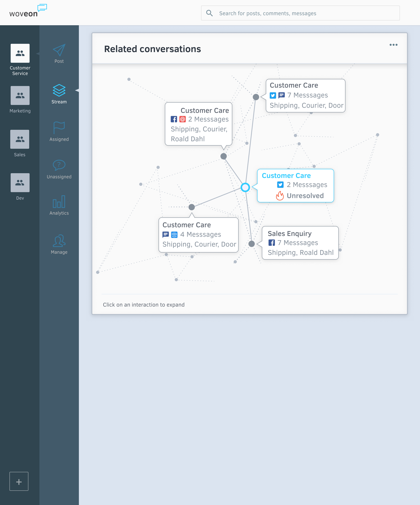Open the three-dot options menu
Viewport: 420px width, 505px height.
(393, 45)
